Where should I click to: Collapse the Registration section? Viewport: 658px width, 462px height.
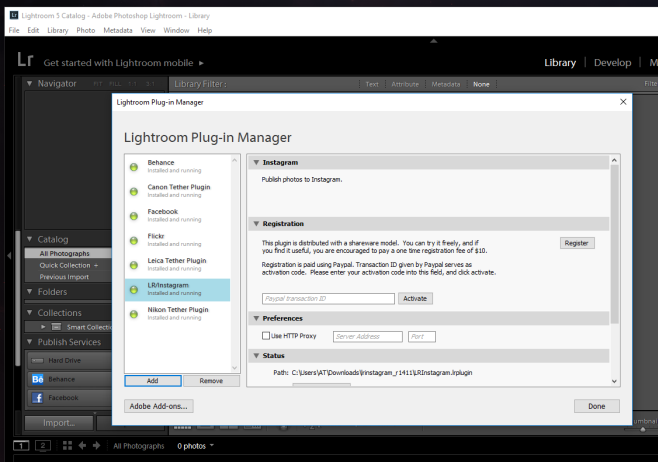(x=256, y=224)
